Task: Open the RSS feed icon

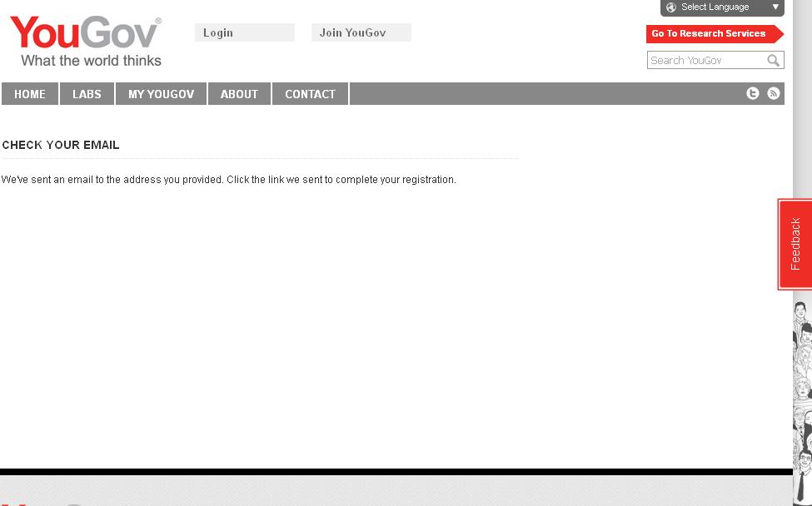Action: click(773, 93)
